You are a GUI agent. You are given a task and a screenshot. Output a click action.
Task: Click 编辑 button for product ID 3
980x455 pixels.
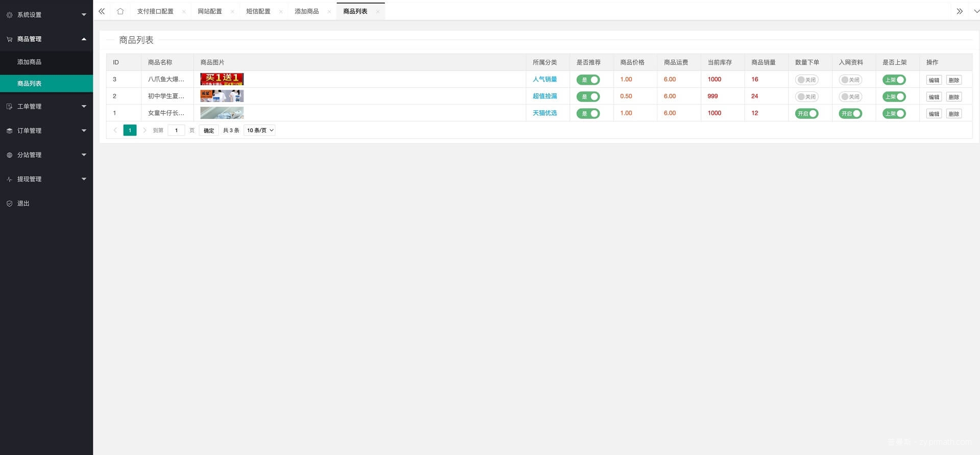pyautogui.click(x=934, y=80)
